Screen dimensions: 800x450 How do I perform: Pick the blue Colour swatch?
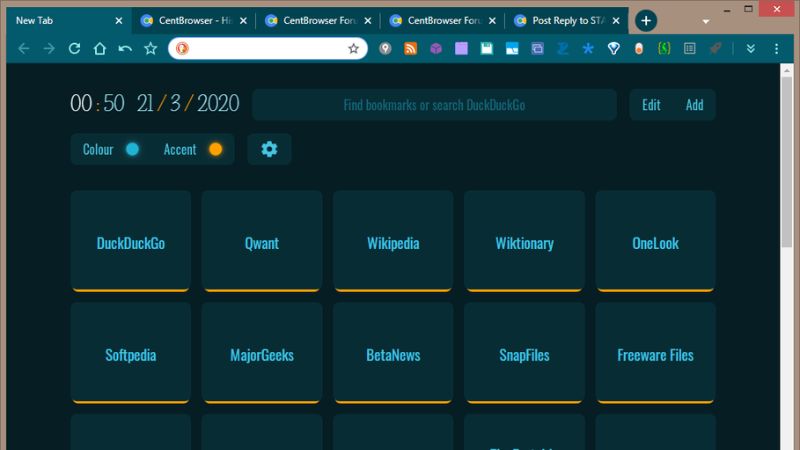132,149
